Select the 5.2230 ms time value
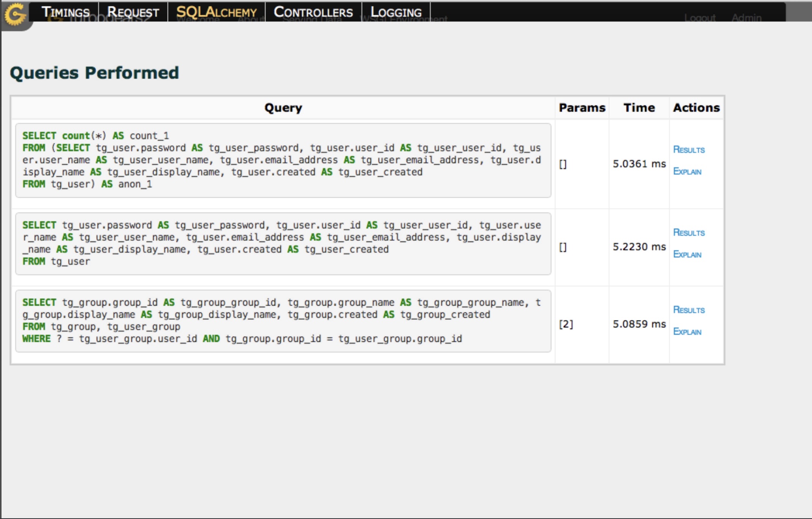This screenshot has height=519, width=812. [639, 247]
